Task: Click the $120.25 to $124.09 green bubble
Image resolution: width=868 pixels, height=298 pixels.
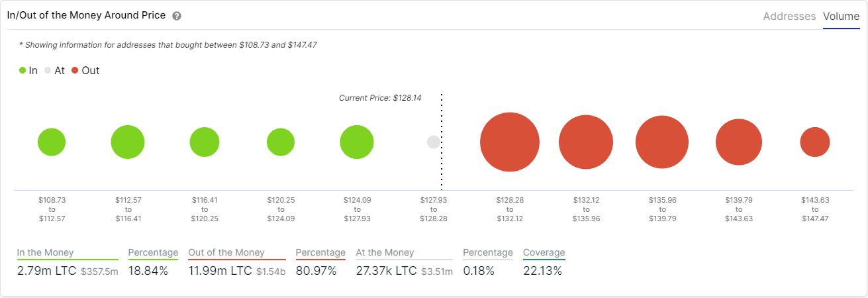Action: point(281,142)
